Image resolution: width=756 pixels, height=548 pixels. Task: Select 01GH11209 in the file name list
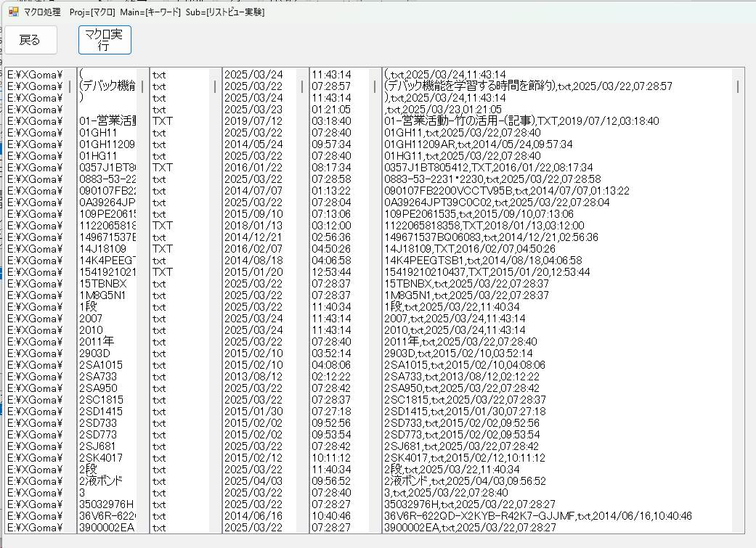click(x=107, y=144)
